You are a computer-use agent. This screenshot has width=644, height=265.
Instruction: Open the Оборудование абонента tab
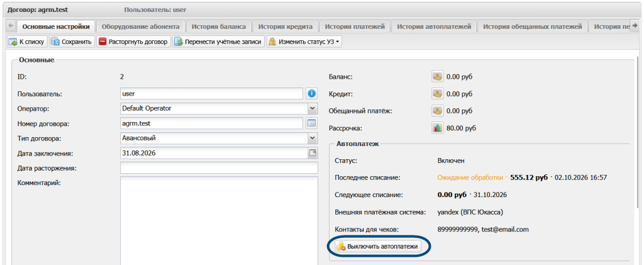click(141, 26)
